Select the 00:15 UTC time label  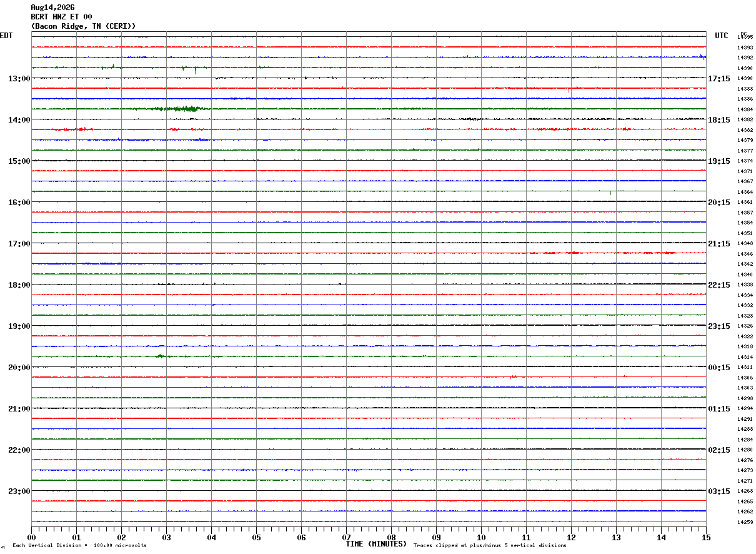pos(719,368)
